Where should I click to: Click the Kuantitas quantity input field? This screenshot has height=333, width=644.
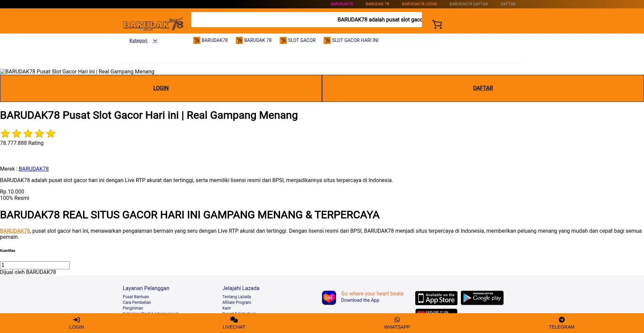coord(35,265)
